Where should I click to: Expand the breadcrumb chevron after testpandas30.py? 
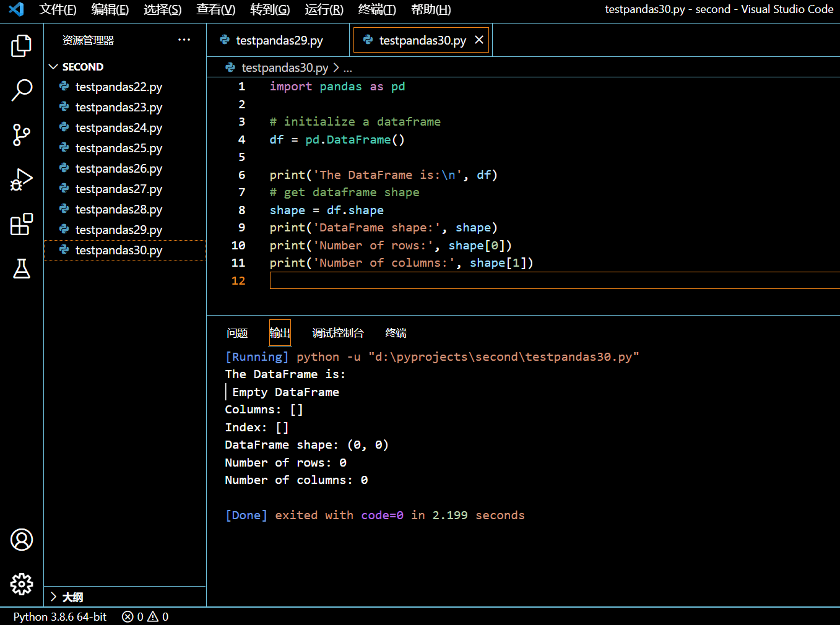point(336,67)
